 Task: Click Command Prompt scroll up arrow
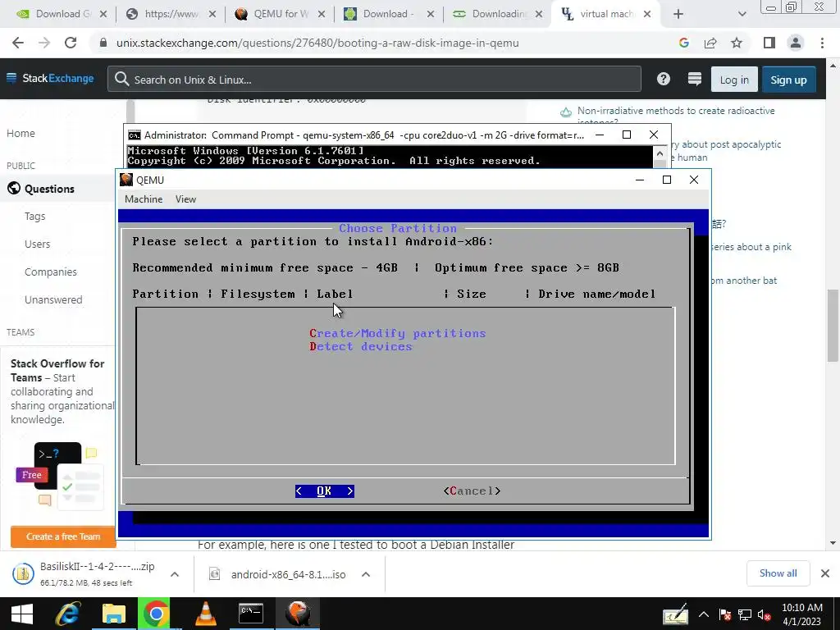(x=660, y=154)
